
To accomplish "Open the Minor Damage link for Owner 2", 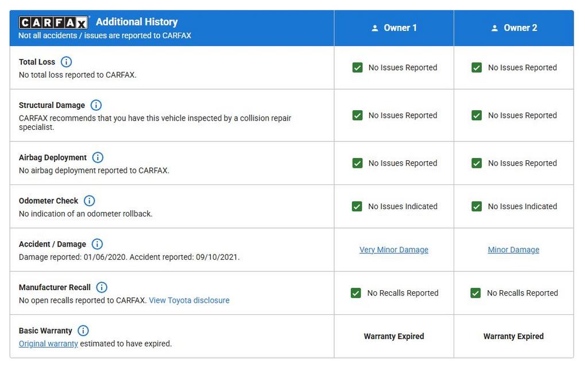I will tap(513, 250).
